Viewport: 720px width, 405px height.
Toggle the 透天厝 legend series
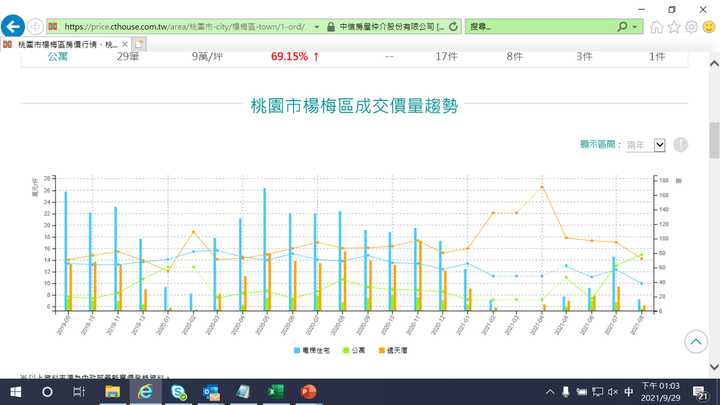point(393,350)
